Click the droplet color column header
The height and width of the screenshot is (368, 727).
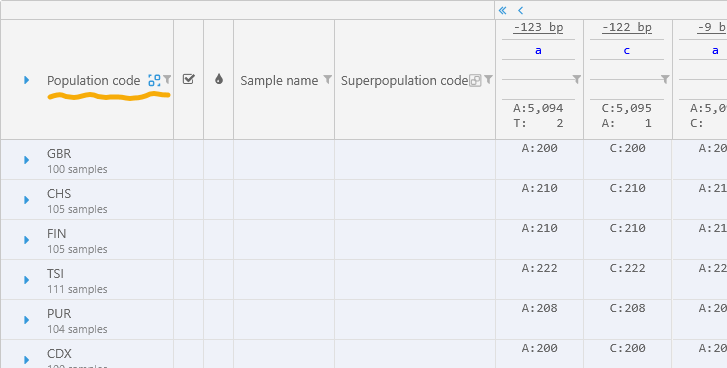tap(219, 79)
